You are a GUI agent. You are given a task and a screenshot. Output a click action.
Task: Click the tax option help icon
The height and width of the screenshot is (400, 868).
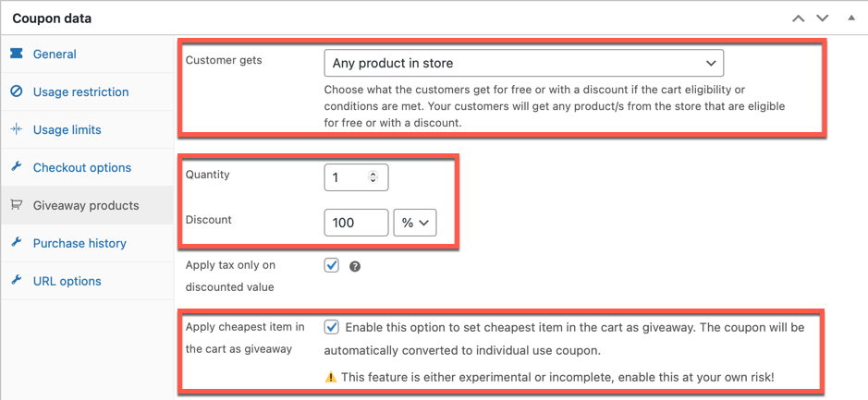pyautogui.click(x=355, y=267)
